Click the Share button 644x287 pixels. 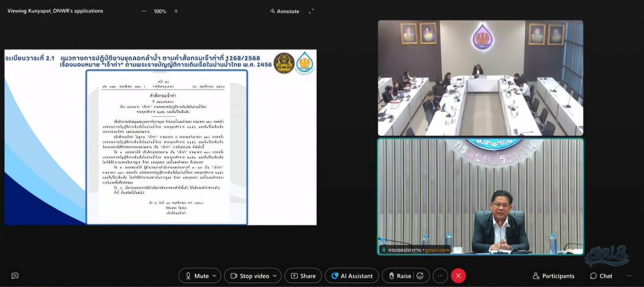pyautogui.click(x=303, y=276)
